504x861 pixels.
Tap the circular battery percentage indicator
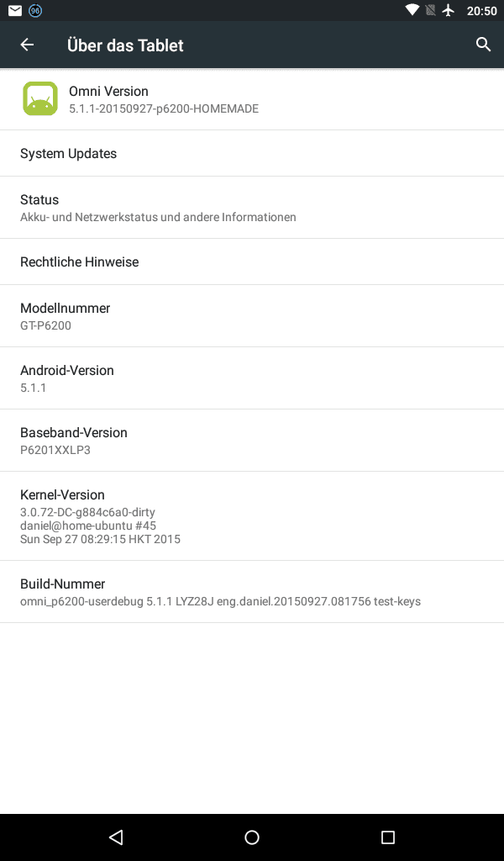(x=35, y=10)
